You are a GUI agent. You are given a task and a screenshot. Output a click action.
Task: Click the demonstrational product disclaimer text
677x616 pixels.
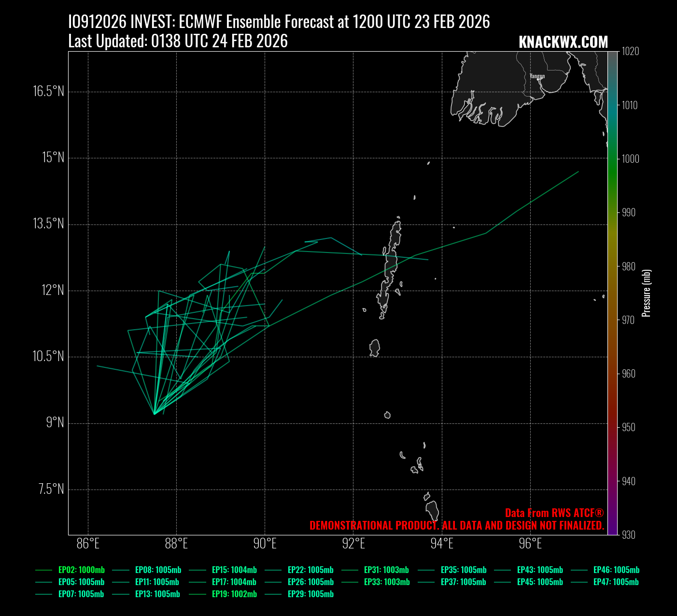(x=456, y=526)
